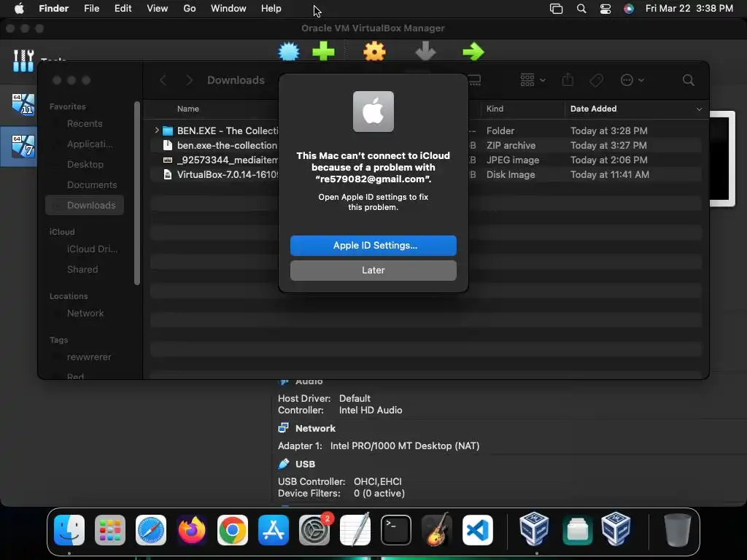The width and height of the screenshot is (747, 560).
Task: Sort by the Date Added column chevron
Action: tap(699, 109)
